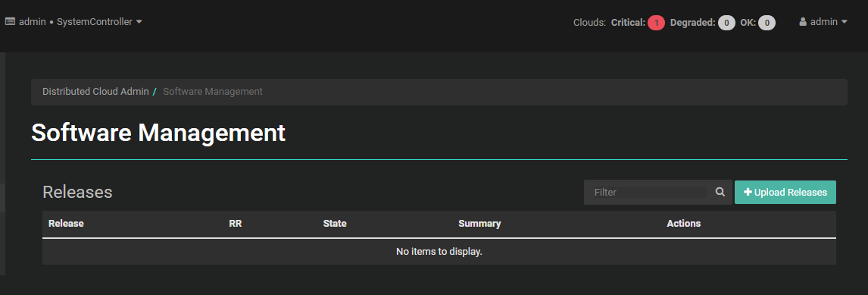Image resolution: width=868 pixels, height=295 pixels.
Task: Focus the Filter text field
Action: (649, 192)
